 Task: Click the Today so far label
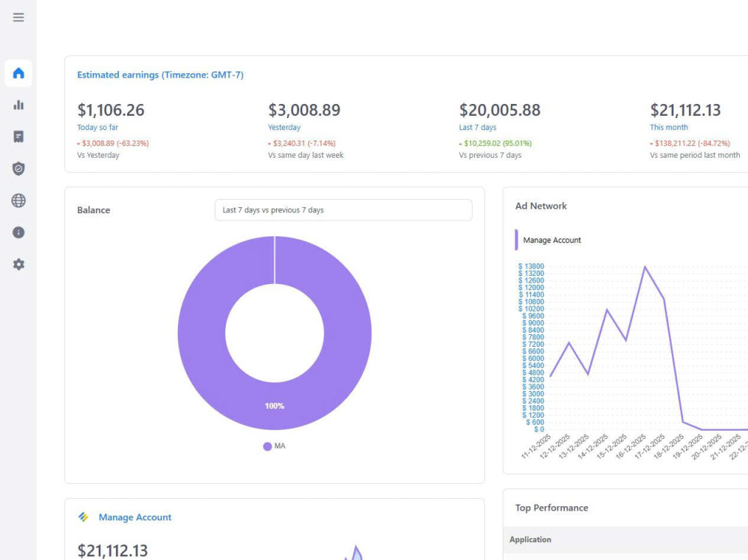(97, 127)
